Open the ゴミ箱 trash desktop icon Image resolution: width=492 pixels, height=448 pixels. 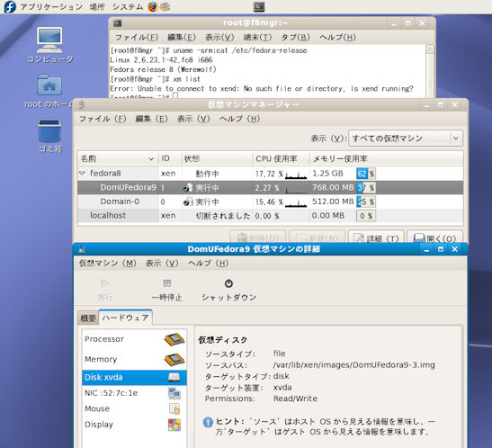click(49, 136)
